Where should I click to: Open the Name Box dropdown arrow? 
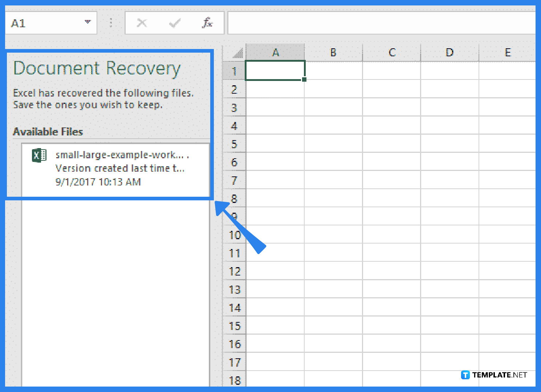point(87,23)
